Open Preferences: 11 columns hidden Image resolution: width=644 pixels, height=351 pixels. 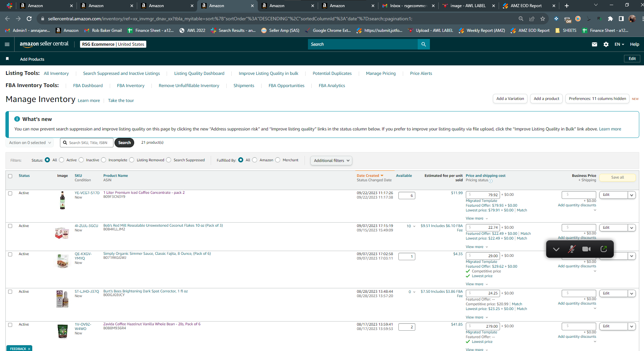[x=597, y=99]
